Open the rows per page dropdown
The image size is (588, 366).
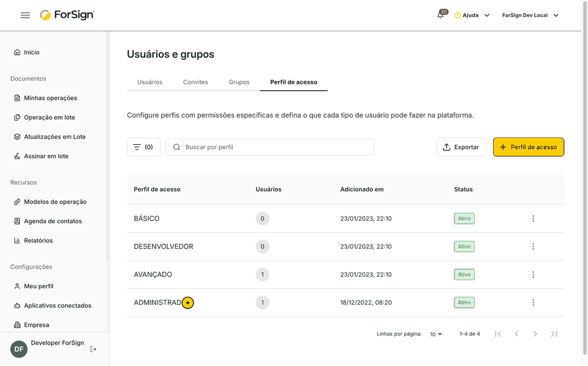[436, 334]
